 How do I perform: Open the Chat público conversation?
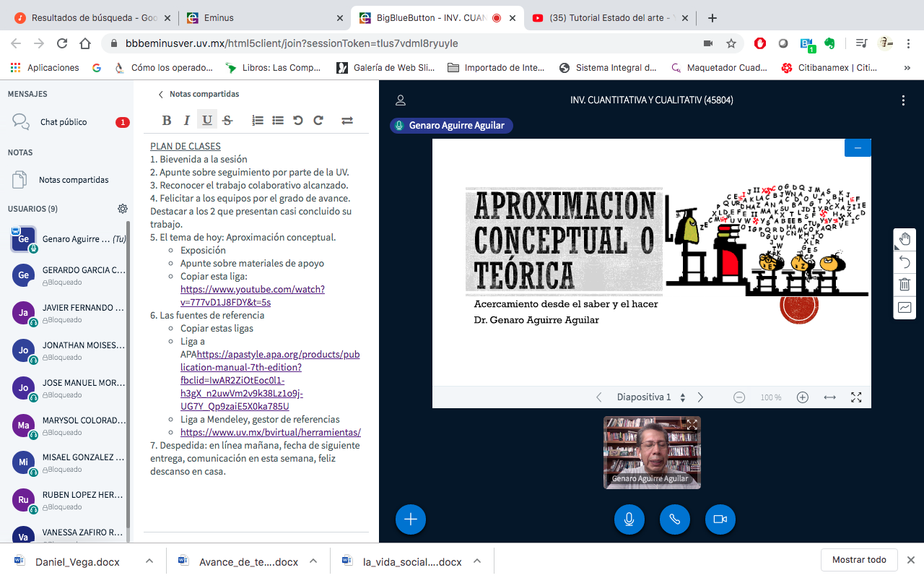pyautogui.click(x=64, y=122)
